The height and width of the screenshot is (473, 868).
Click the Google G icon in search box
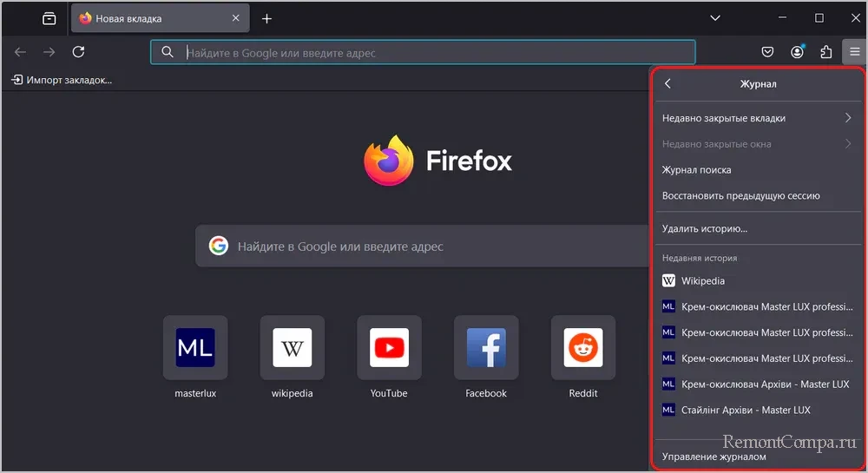tap(219, 246)
